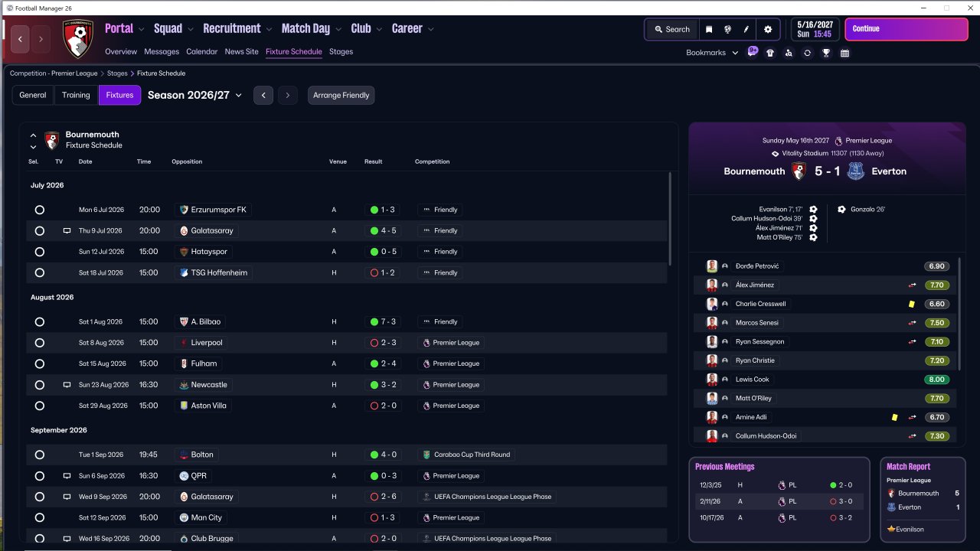Select the Bolton fixture radio button

point(40,455)
